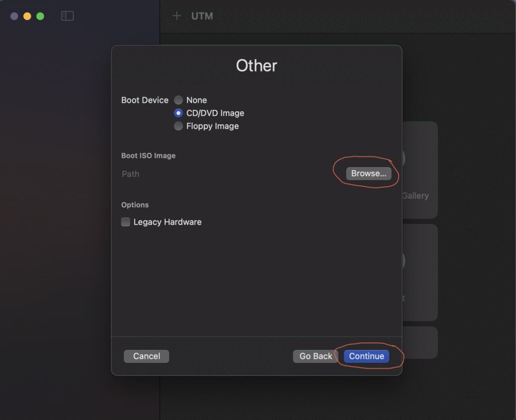516x420 pixels.
Task: Click the Continue button
Action: pos(366,356)
